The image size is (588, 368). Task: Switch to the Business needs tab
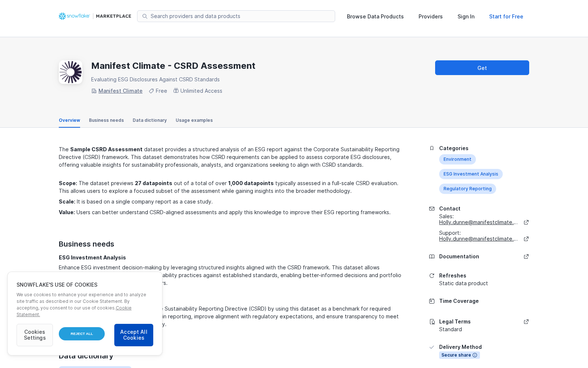(x=106, y=120)
